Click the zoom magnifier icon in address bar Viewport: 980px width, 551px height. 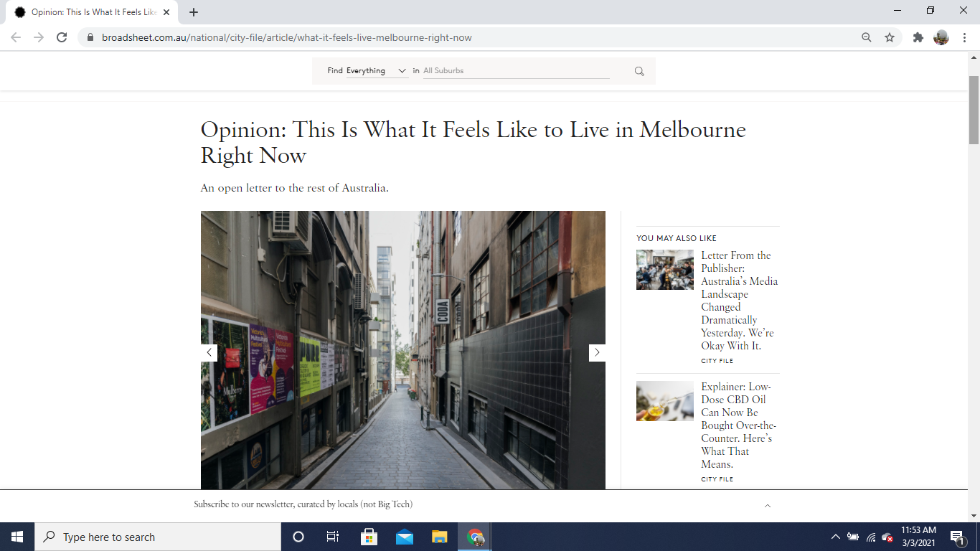(x=867, y=37)
